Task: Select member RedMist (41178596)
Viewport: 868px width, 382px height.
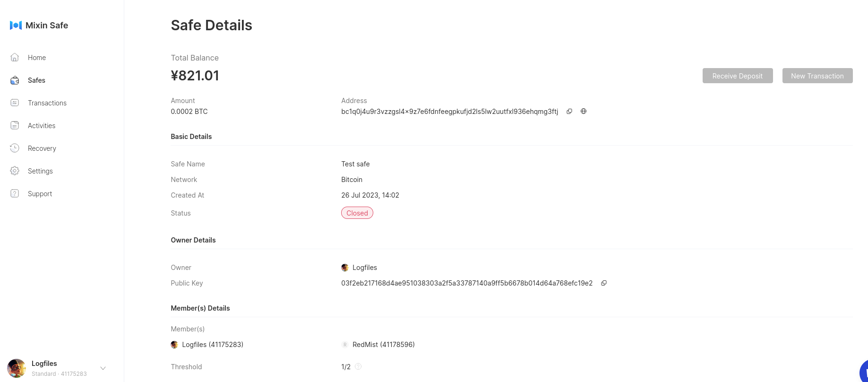Action: 378,345
